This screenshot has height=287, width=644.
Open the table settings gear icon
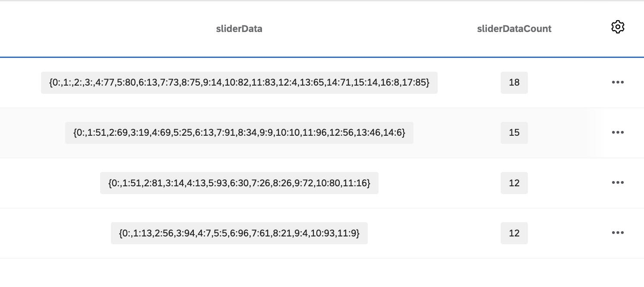pyautogui.click(x=618, y=27)
